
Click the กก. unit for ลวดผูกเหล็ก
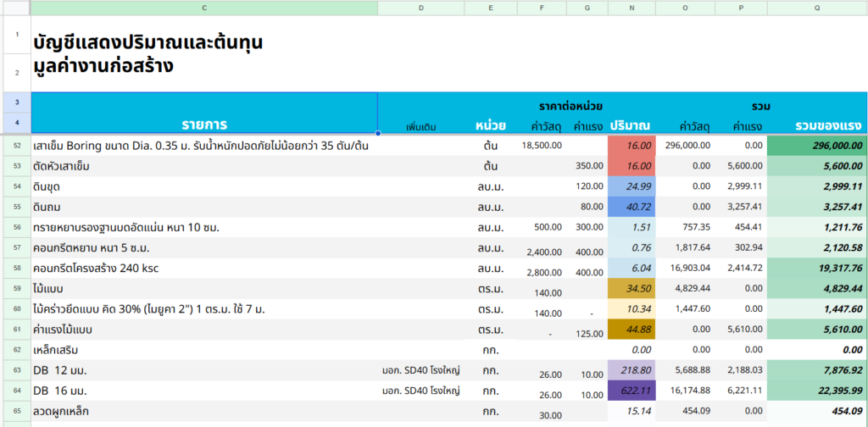click(491, 412)
